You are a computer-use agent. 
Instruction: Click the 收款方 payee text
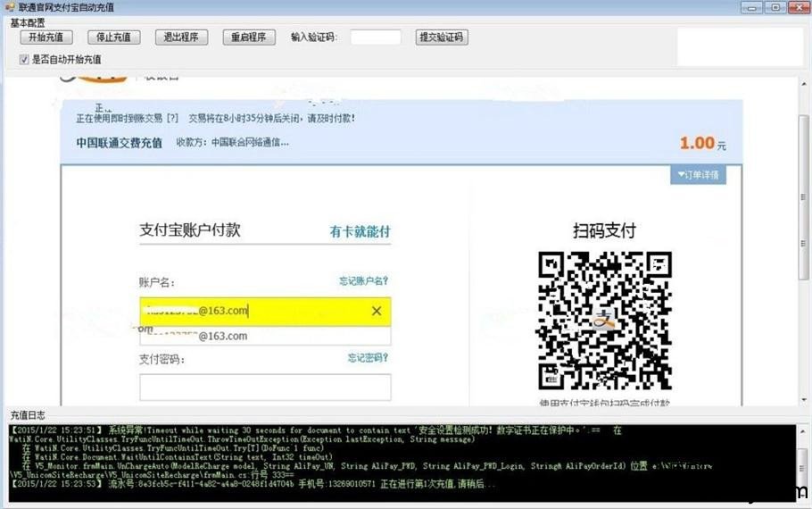pyautogui.click(x=233, y=142)
